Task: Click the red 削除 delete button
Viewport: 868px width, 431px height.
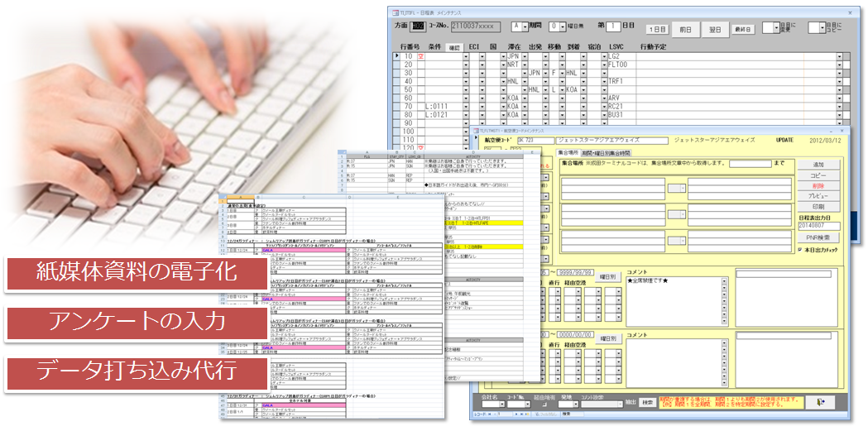Action: (x=818, y=186)
